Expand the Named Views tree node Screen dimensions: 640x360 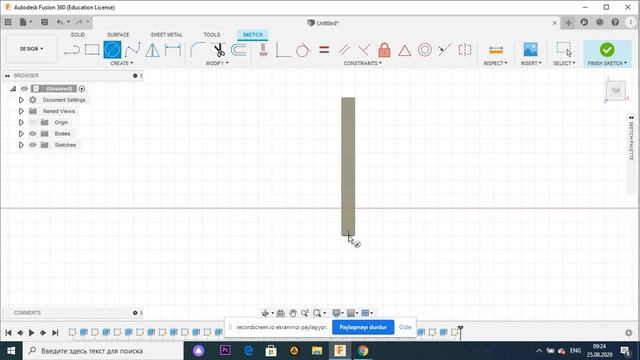(21, 111)
